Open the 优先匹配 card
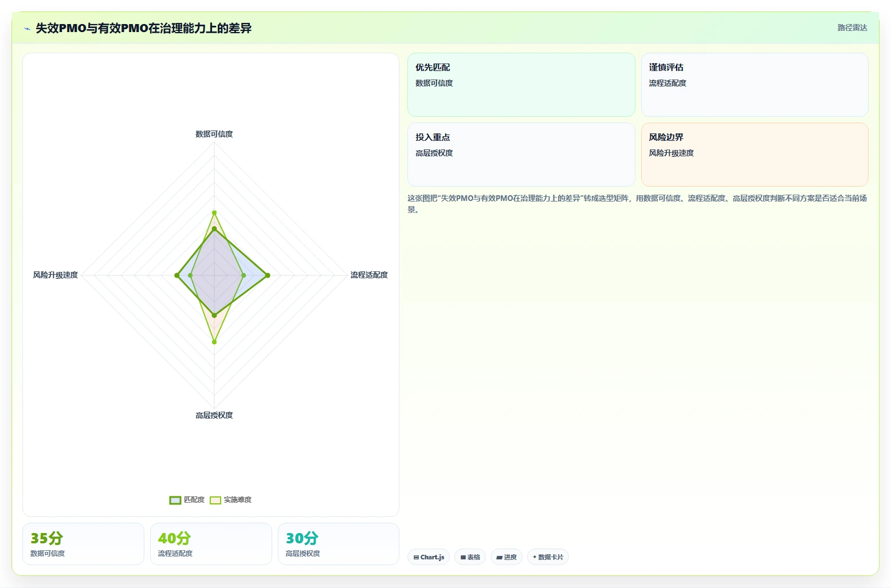The width and height of the screenshot is (891, 588). 521,85
